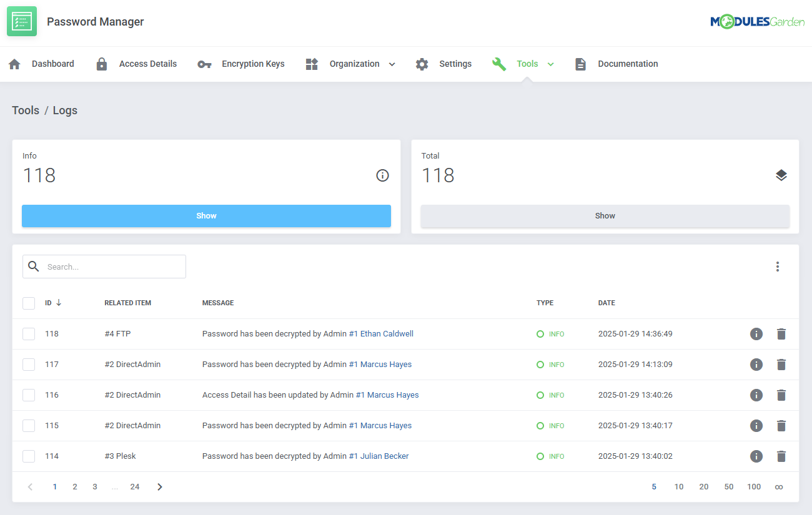Delete log entry 117 with trash icon
This screenshot has width=812, height=515.
pyautogui.click(x=781, y=365)
